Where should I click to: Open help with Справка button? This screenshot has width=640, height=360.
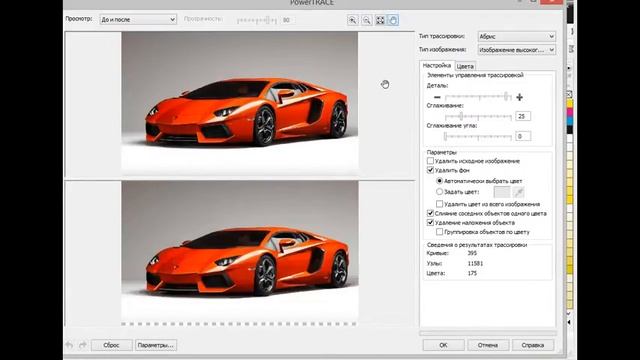point(533,345)
